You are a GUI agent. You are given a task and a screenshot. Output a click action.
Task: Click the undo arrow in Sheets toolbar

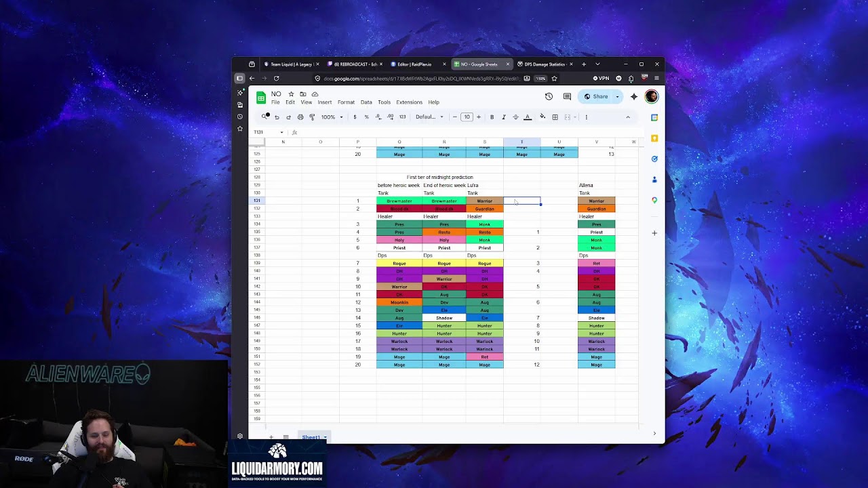(277, 117)
